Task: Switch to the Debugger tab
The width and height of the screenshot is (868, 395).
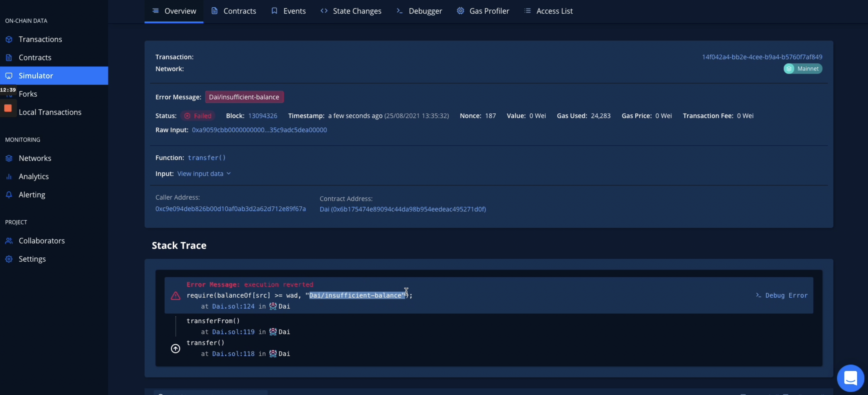Action: pos(419,11)
